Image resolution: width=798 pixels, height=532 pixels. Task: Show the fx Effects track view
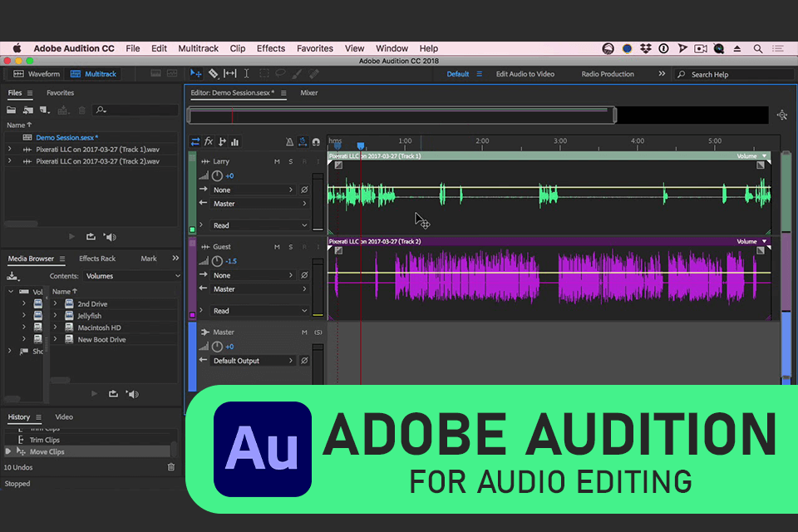[x=209, y=141]
